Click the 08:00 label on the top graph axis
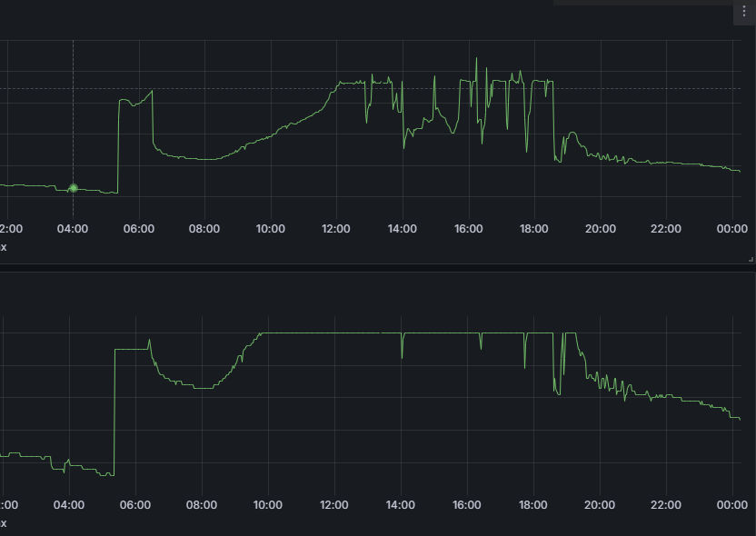756x536 pixels. click(204, 229)
